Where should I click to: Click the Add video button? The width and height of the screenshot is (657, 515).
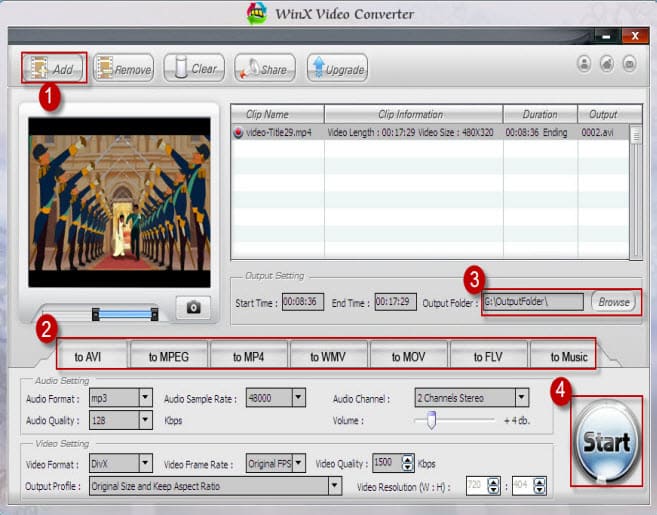pos(54,68)
